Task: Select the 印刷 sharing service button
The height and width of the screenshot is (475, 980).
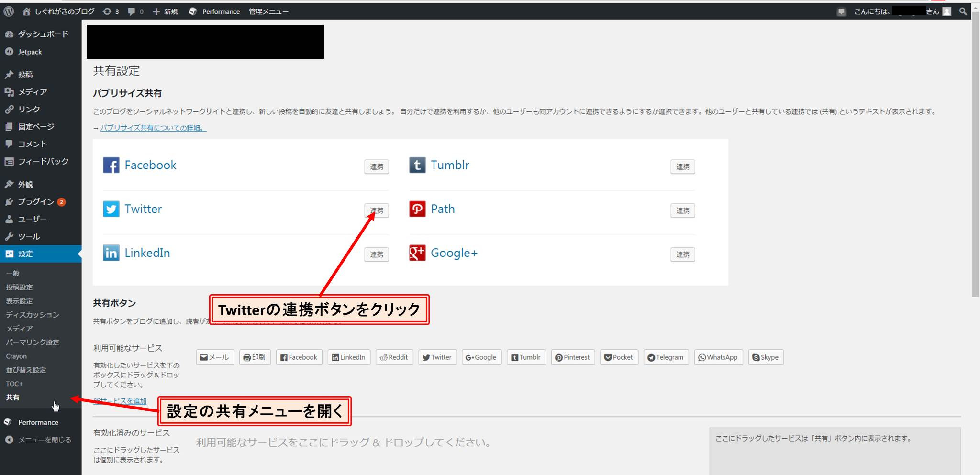Action: tap(255, 357)
